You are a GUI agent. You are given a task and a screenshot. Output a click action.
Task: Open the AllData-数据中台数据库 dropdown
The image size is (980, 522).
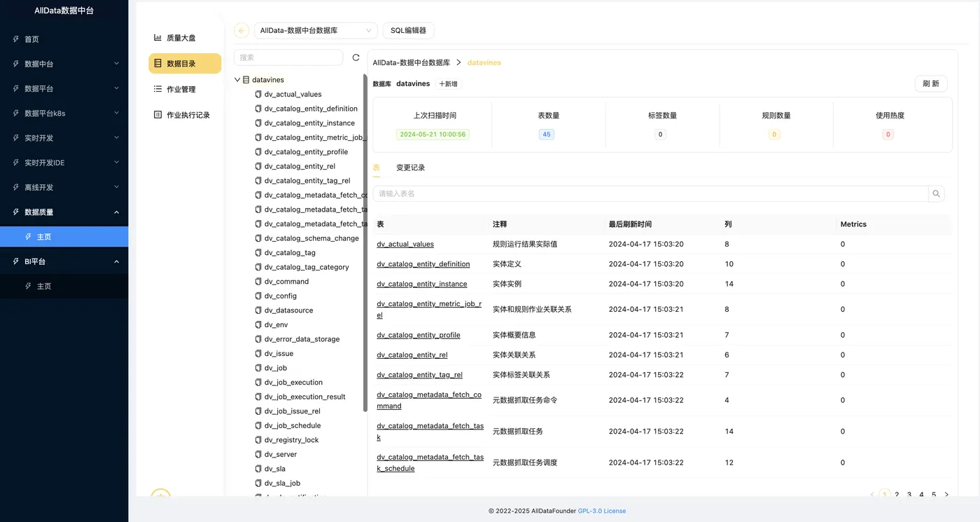[316, 30]
